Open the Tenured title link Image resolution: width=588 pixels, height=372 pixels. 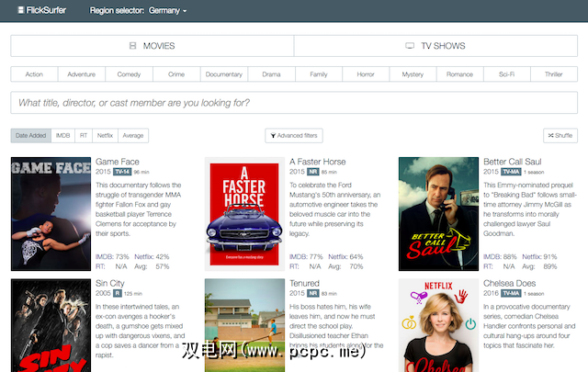(305, 284)
